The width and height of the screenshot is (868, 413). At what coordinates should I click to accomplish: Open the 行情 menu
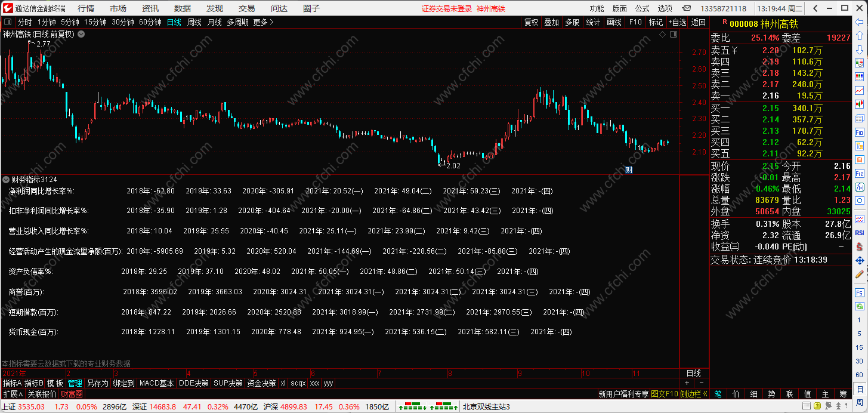tap(86, 8)
